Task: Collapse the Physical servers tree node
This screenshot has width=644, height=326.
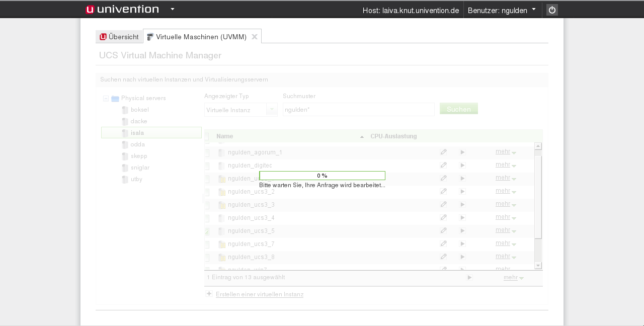Action: click(x=106, y=99)
